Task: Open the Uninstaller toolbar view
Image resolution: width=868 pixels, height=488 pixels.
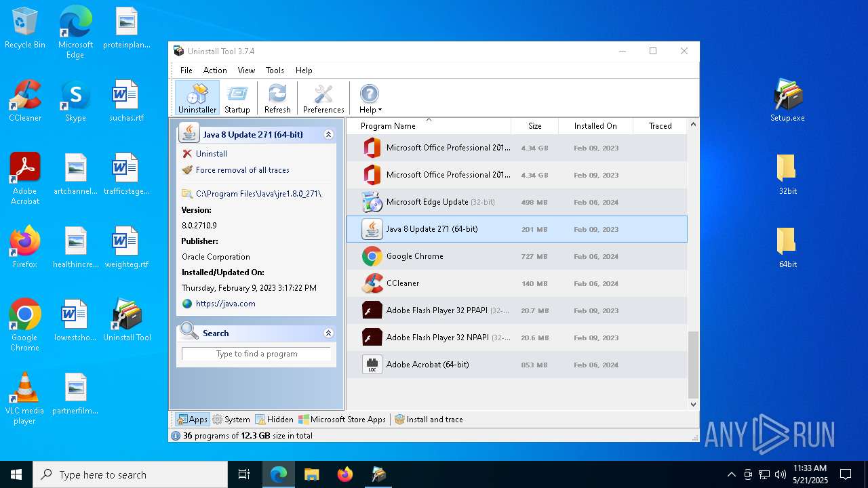Action: tap(197, 98)
